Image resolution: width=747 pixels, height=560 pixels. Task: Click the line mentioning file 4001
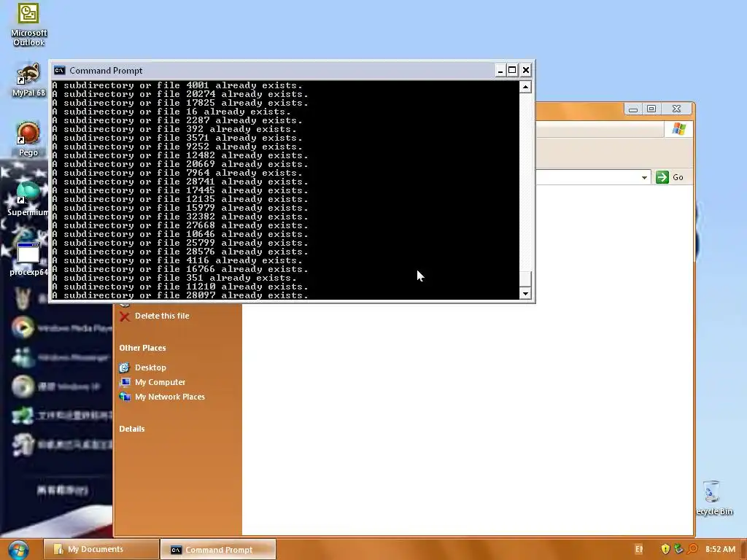click(177, 86)
